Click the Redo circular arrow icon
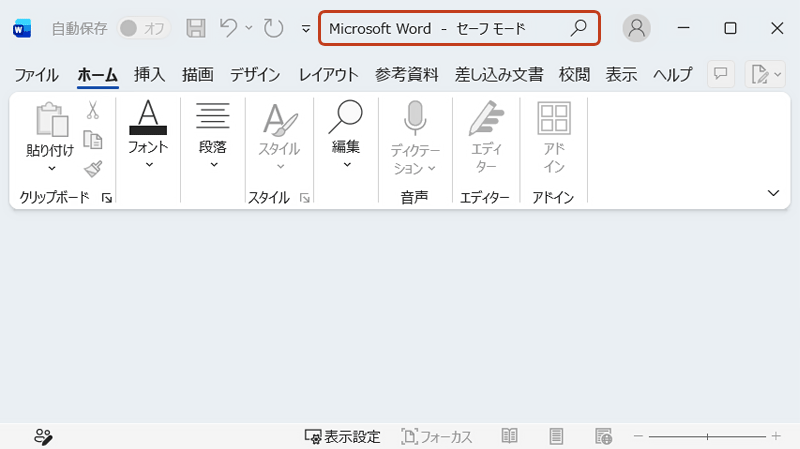This screenshot has width=800, height=449. tap(273, 28)
